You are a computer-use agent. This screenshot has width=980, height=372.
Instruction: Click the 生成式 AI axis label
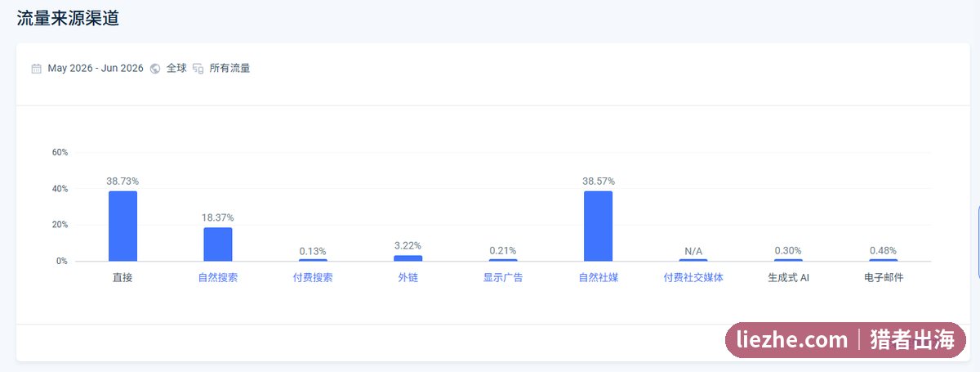click(789, 278)
